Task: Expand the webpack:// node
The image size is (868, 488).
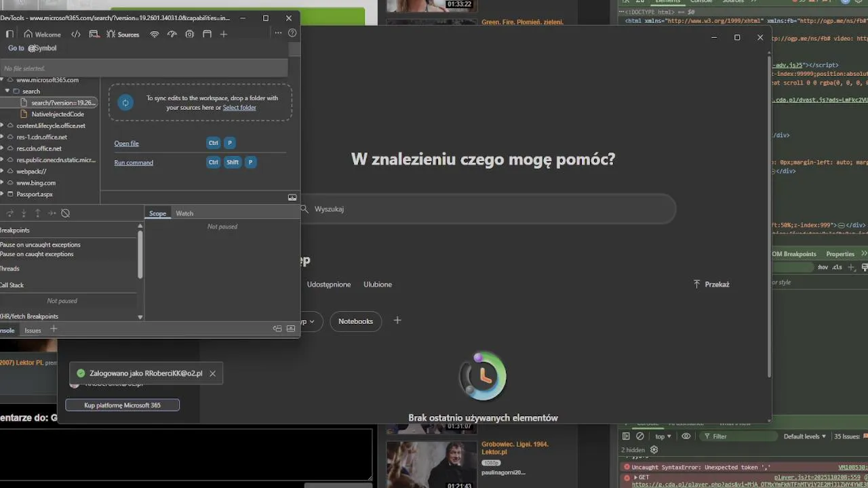Action: [x=3, y=171]
